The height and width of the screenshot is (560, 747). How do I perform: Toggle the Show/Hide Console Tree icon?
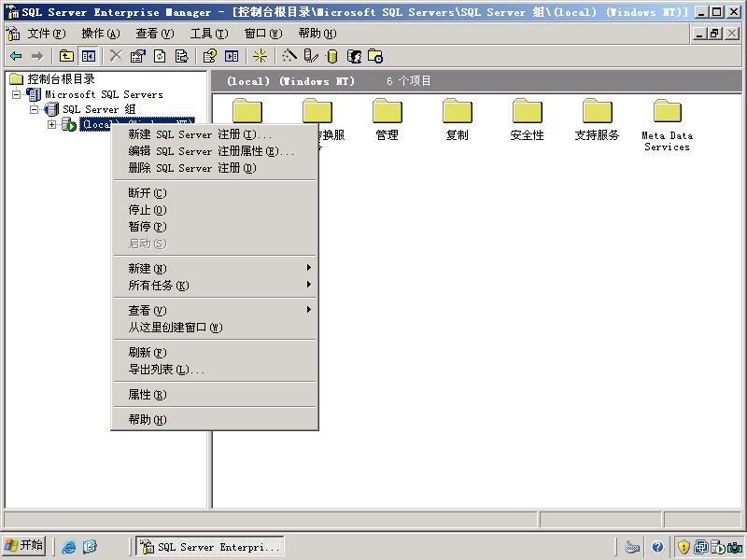(89, 56)
